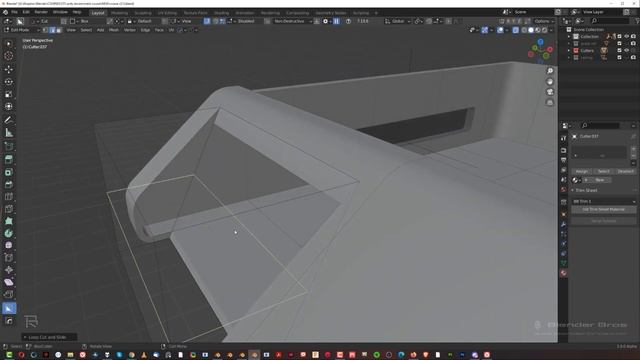The height and width of the screenshot is (360, 640).
Task: Open the Options dropdown in viewport header
Action: [544, 21]
